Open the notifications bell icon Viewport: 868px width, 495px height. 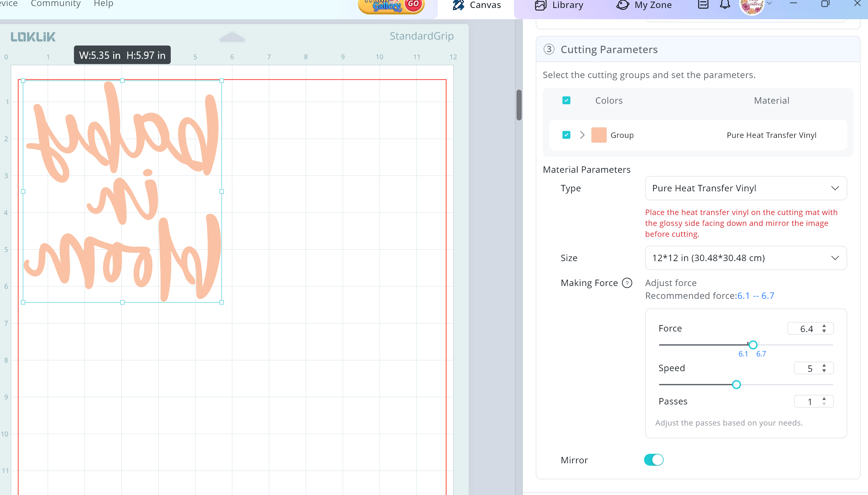725,4
